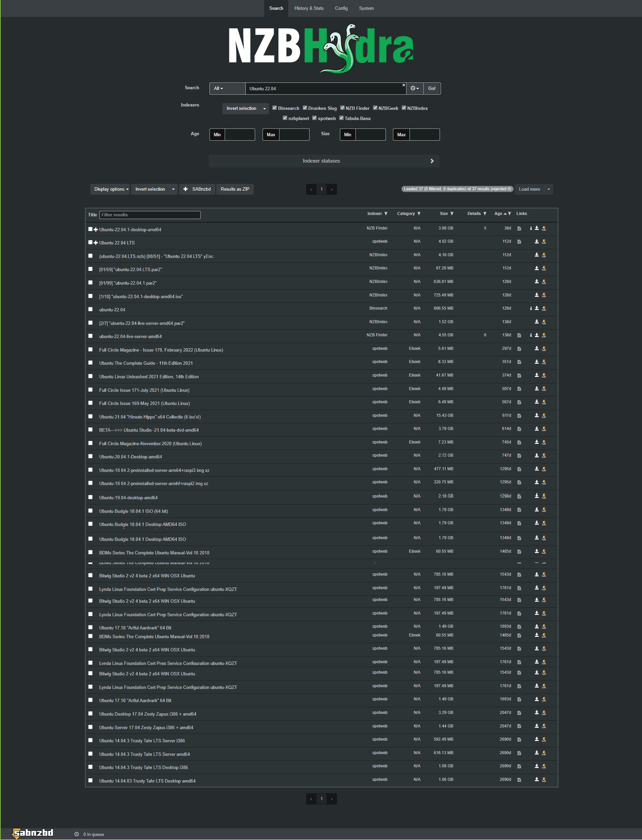The image size is (642, 840).
Task: Uncheck the nzbplanet indexer
Action: 285,118
